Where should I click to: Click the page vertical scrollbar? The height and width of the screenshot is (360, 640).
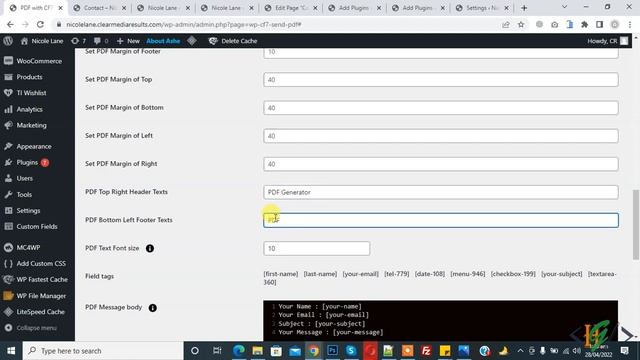pos(636,224)
